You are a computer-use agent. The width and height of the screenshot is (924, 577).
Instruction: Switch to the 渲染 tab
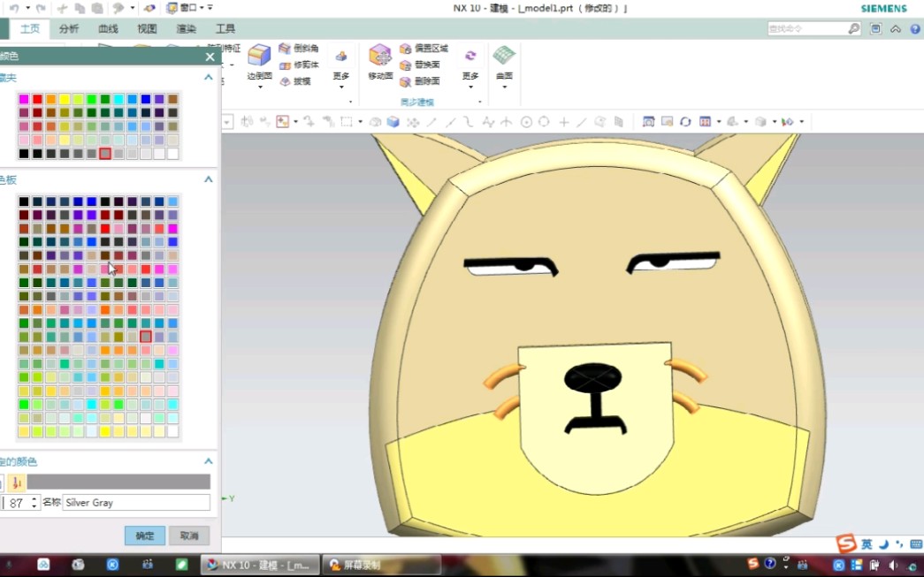click(x=187, y=29)
